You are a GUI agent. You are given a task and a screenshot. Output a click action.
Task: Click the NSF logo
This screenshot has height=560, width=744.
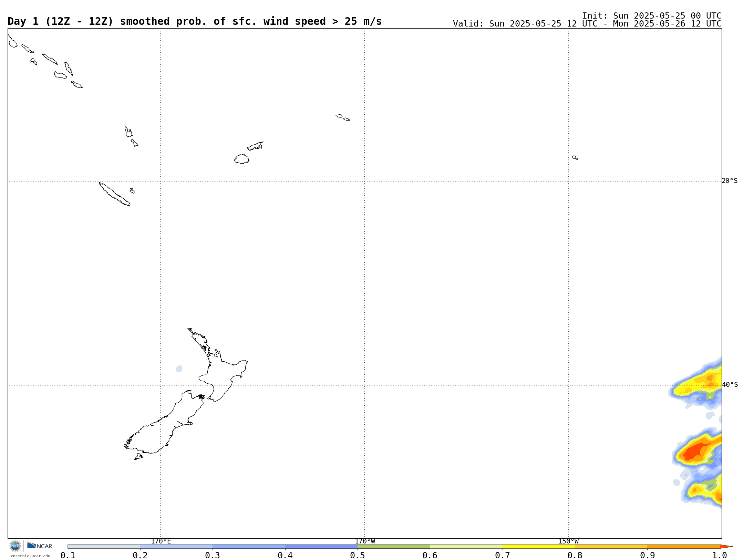click(x=15, y=546)
